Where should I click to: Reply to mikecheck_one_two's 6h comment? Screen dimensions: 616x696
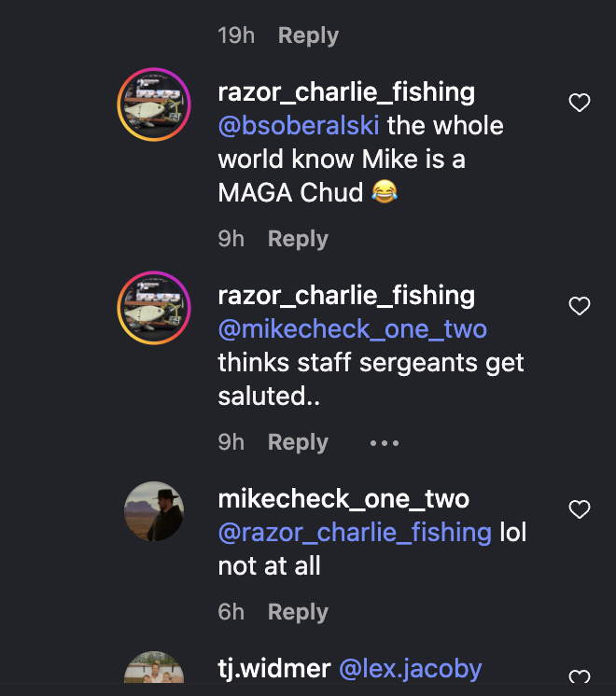tap(298, 612)
